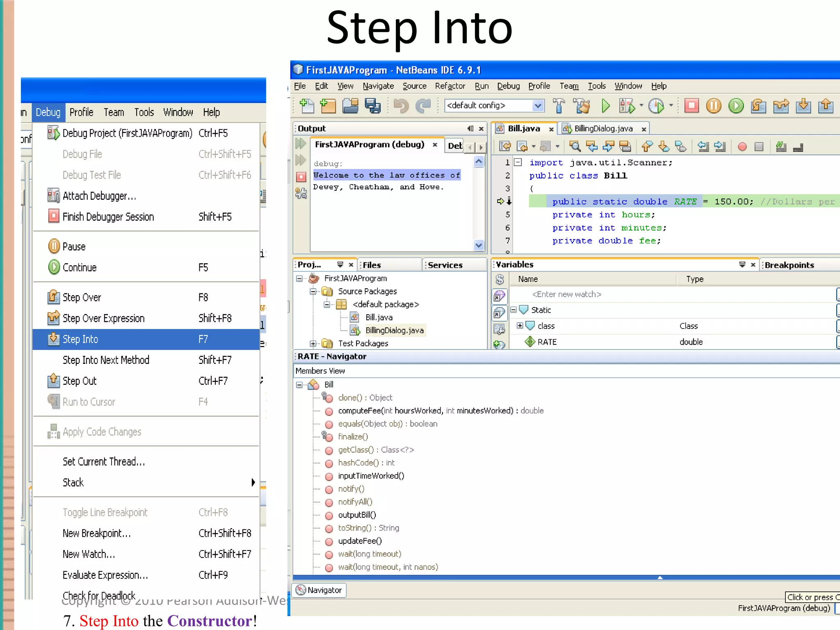
Task: Click the Output panel scroll down arrow
Action: pyautogui.click(x=478, y=245)
